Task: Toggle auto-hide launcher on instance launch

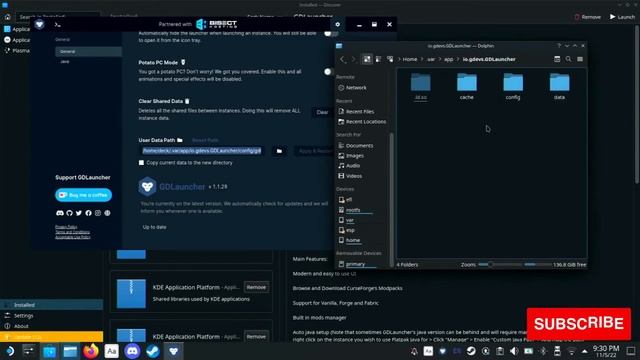Action: (x=330, y=34)
